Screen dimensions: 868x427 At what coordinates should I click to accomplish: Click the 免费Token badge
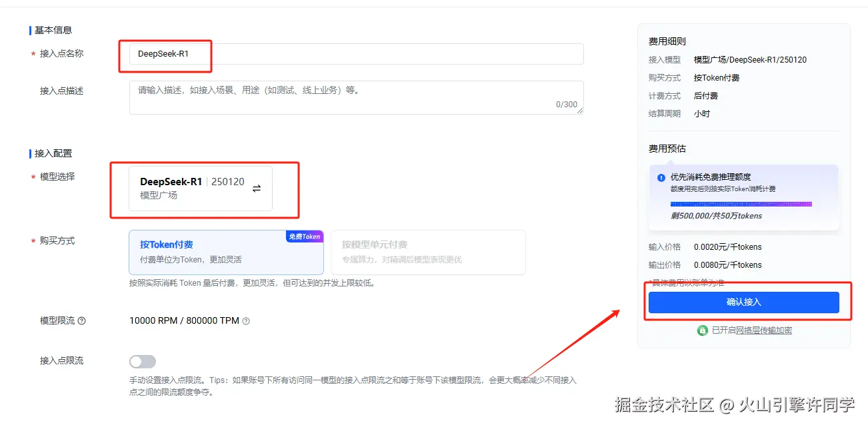(x=305, y=236)
